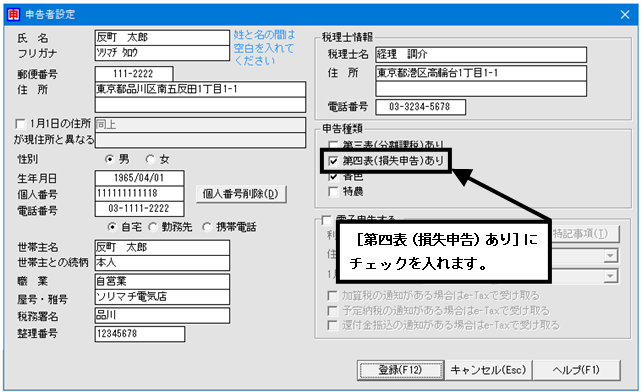The image size is (642, 392).
Task: Click the applicant 電話番号 field 03-1111-2222
Action: point(139,208)
